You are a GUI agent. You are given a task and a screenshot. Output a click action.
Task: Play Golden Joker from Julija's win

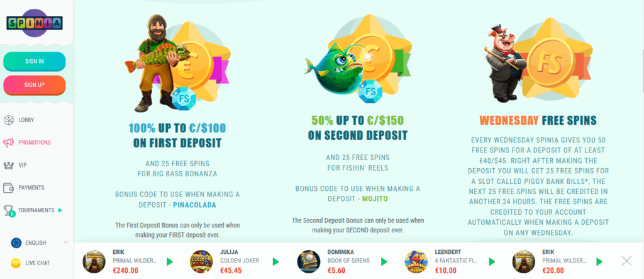pos(275,261)
